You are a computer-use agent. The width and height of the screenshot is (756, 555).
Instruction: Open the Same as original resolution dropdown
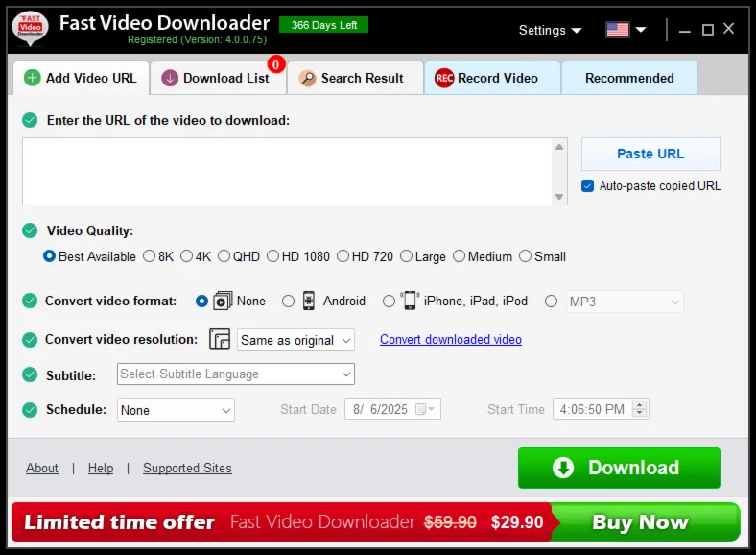pyautogui.click(x=295, y=340)
